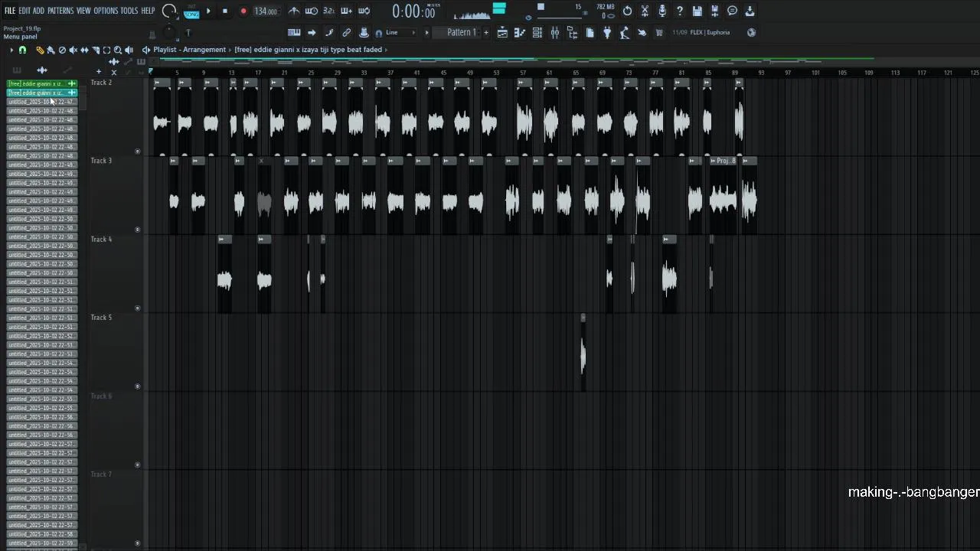Open the Mixer icon
Screen dimensions: 980x551
pos(555,32)
